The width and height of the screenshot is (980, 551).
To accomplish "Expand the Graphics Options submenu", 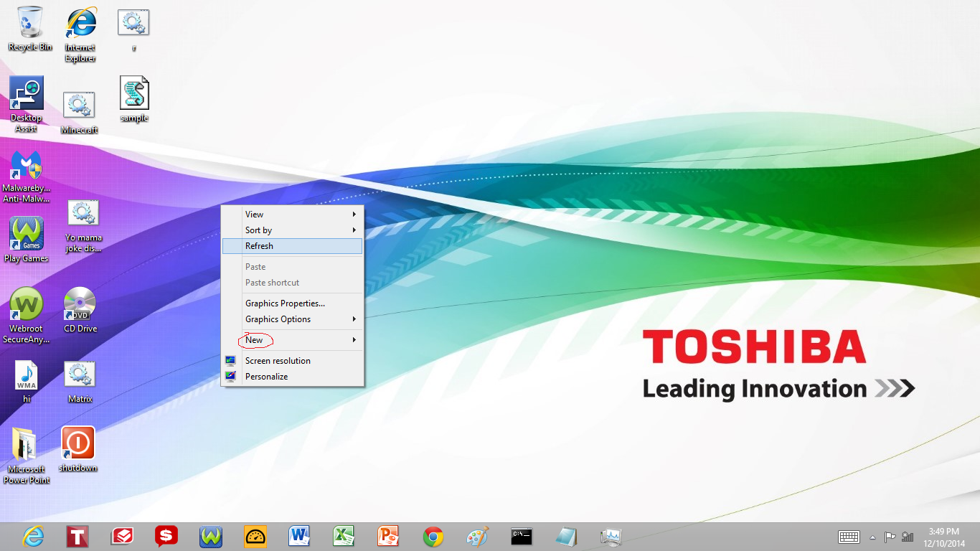I will [x=293, y=319].
